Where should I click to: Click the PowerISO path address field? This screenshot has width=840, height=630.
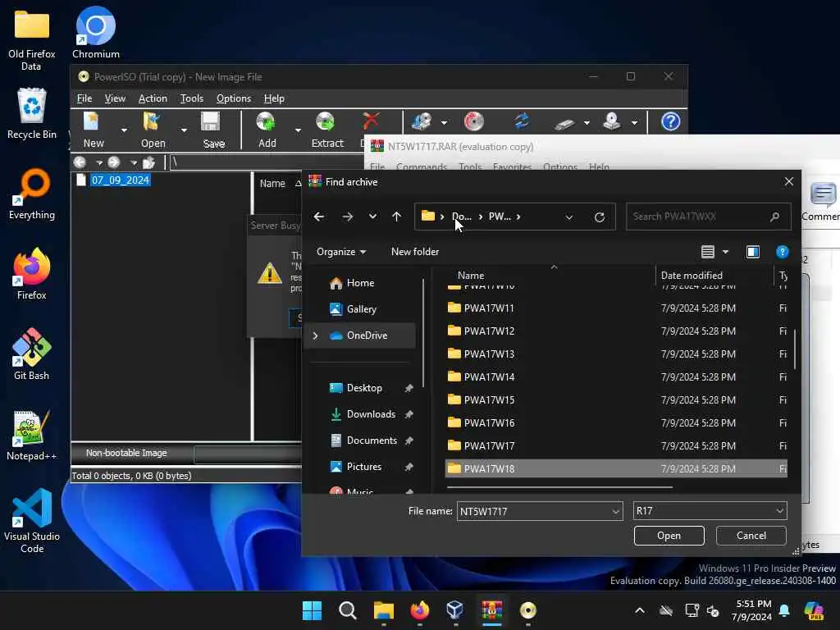tap(267, 162)
